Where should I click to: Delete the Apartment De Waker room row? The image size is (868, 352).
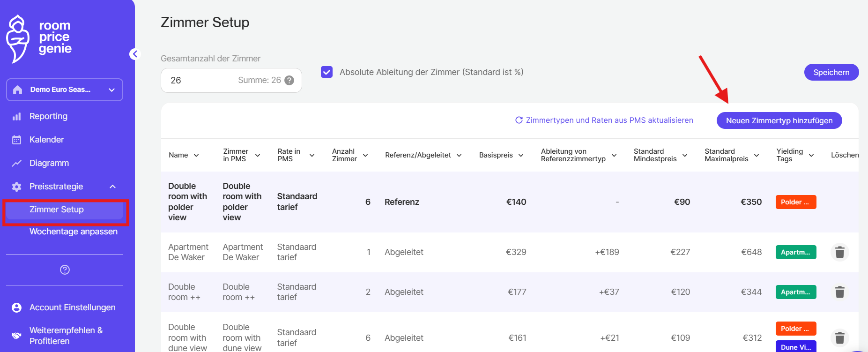point(839,252)
